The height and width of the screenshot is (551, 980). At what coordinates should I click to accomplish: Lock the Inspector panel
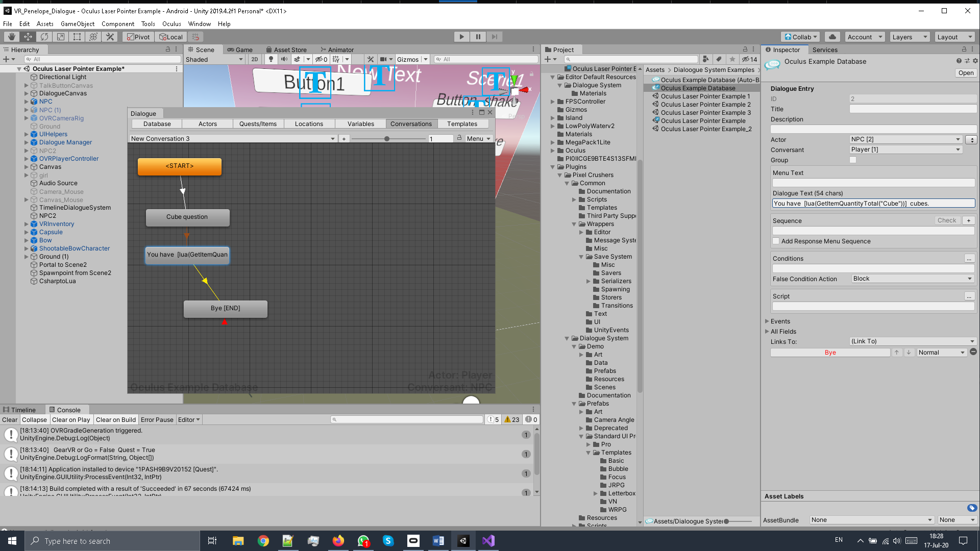point(964,49)
